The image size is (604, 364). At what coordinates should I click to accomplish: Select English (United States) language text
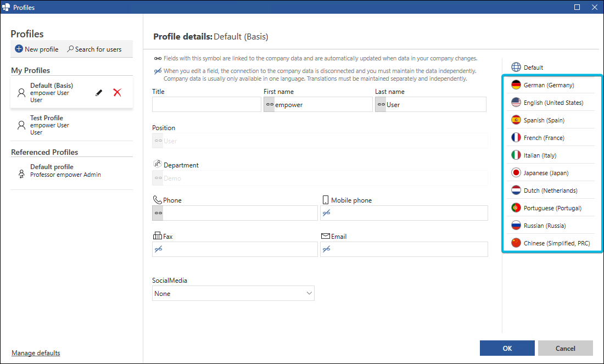tap(553, 103)
